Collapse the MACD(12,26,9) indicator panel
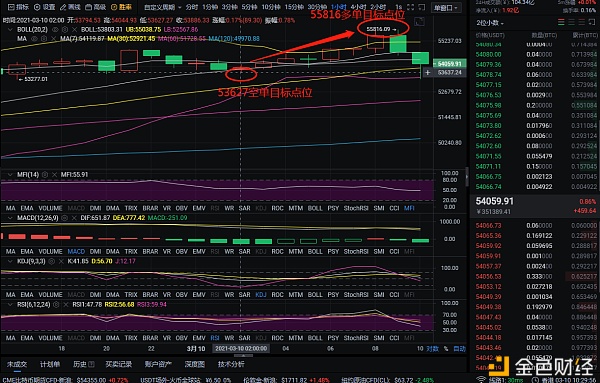Image resolution: width=600 pixels, height=383 pixels. (x=10, y=218)
